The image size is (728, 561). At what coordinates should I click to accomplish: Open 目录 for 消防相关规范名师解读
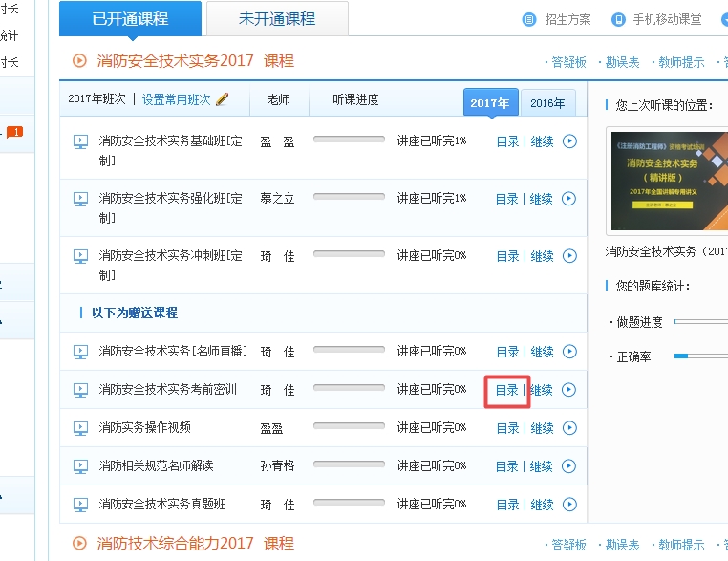[507, 466]
